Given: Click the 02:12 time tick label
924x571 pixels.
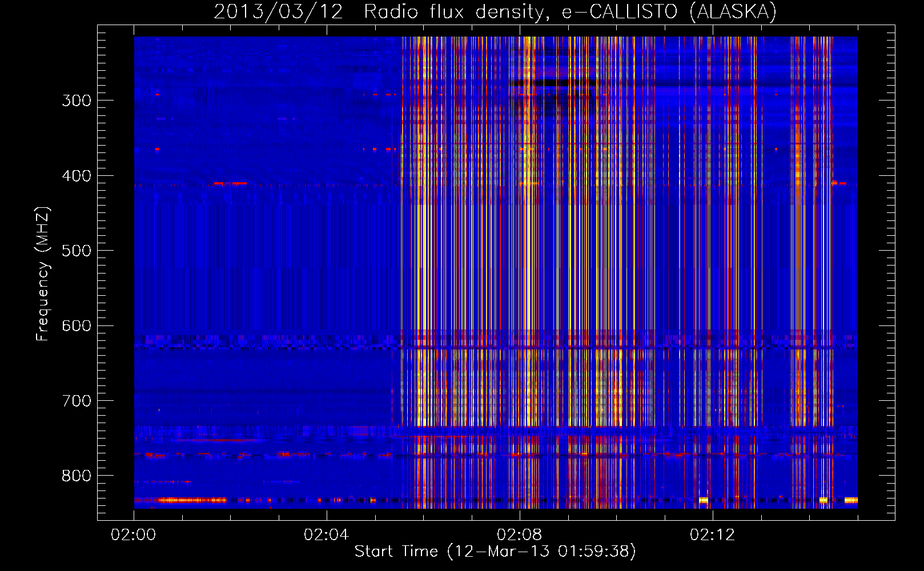Looking at the screenshot, I should click(x=712, y=534).
